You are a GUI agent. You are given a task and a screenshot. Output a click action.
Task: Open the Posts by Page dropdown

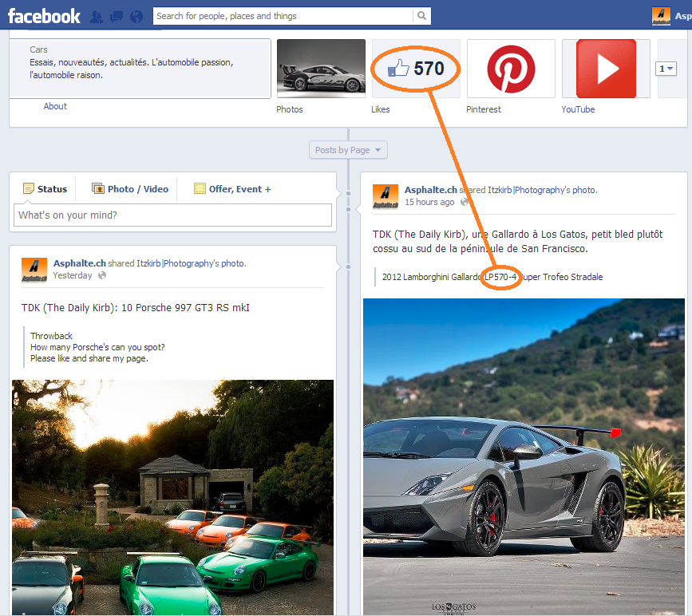click(x=348, y=150)
